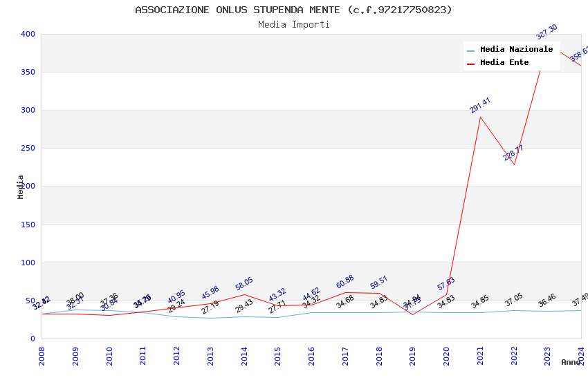The width and height of the screenshot is (588, 380).
Task: Click the 2022 x-axis year label
Action: click(x=514, y=356)
